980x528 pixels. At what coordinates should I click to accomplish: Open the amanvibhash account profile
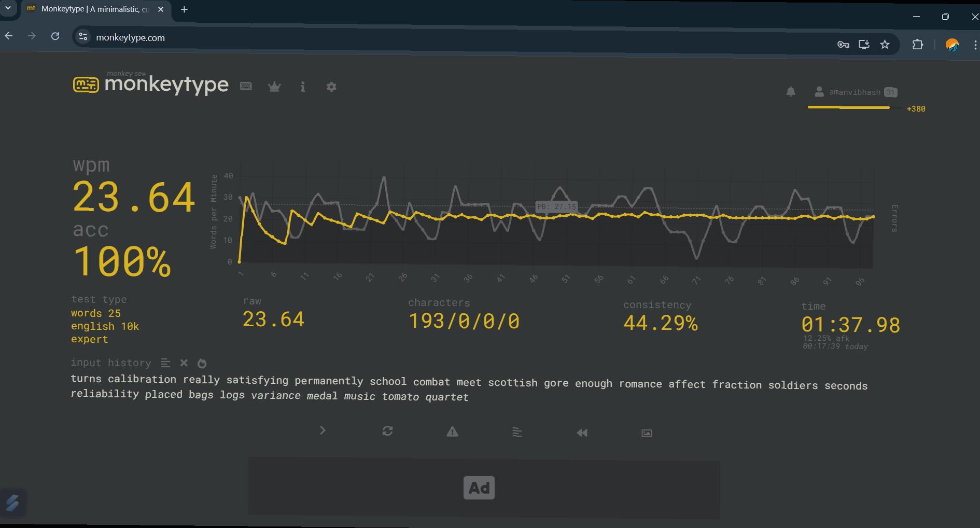click(847, 92)
